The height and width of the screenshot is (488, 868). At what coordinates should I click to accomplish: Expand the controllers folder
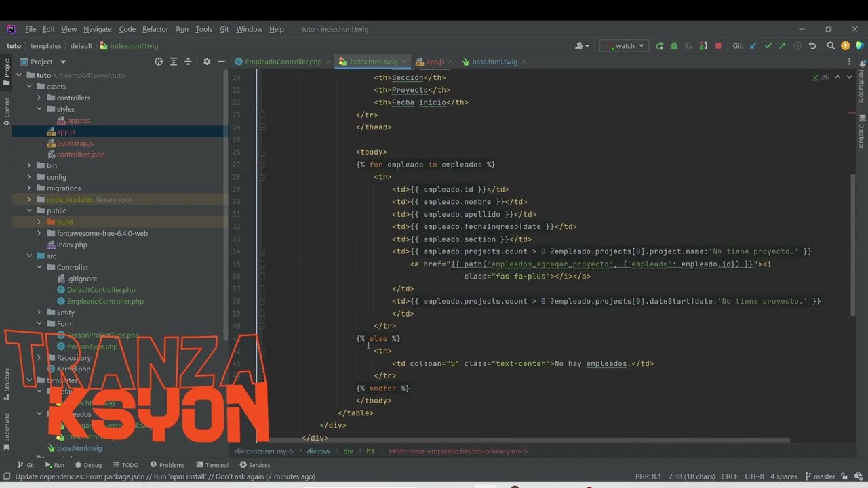pyautogui.click(x=39, y=98)
